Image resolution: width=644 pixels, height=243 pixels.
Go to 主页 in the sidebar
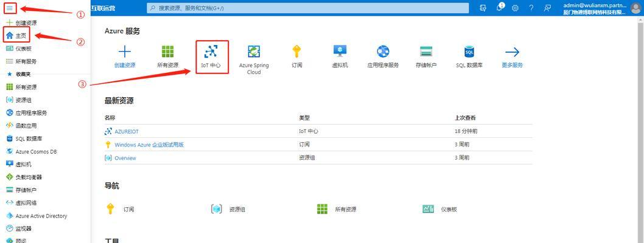tap(16, 36)
